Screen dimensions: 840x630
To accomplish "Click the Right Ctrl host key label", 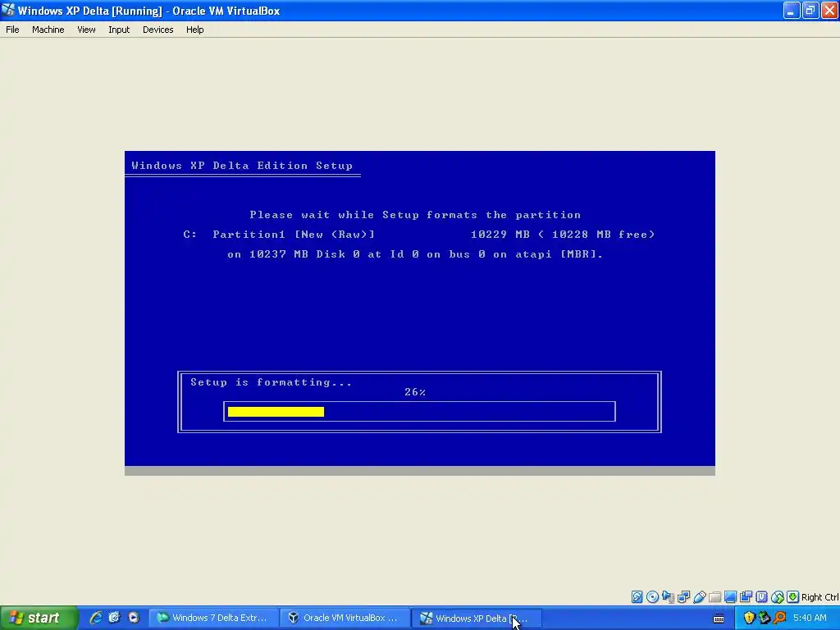I will point(820,597).
